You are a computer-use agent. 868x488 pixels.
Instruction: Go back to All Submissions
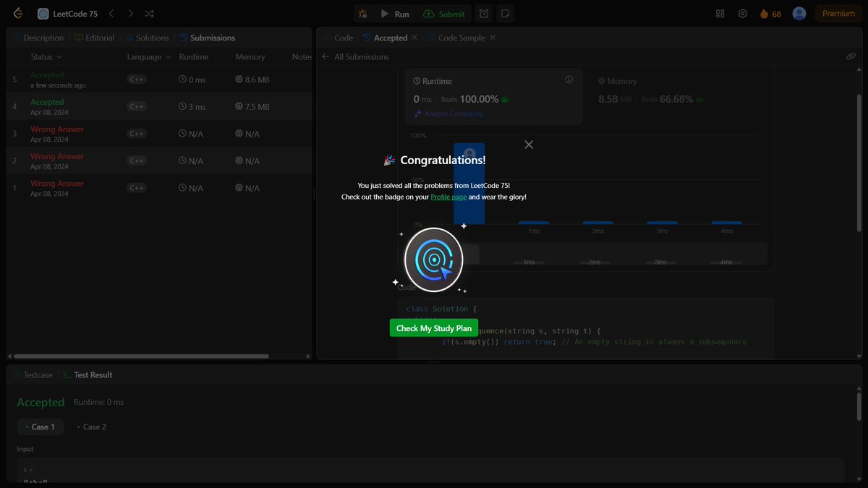pyautogui.click(x=356, y=56)
